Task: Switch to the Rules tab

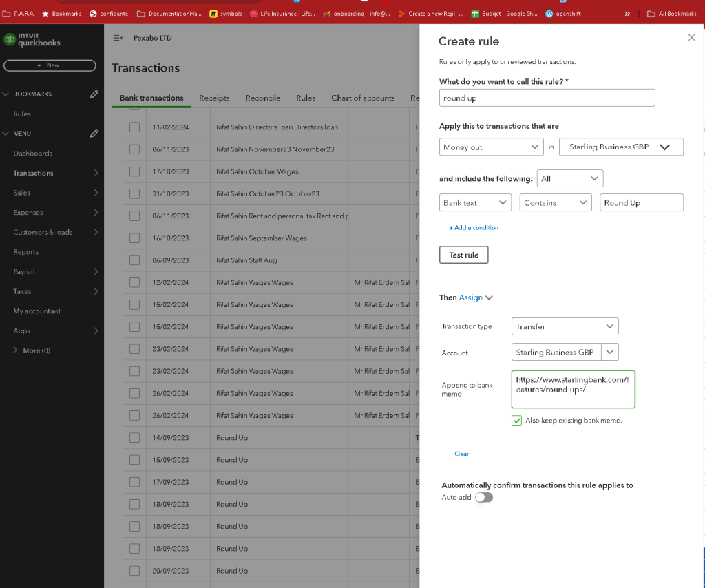Action: point(306,98)
